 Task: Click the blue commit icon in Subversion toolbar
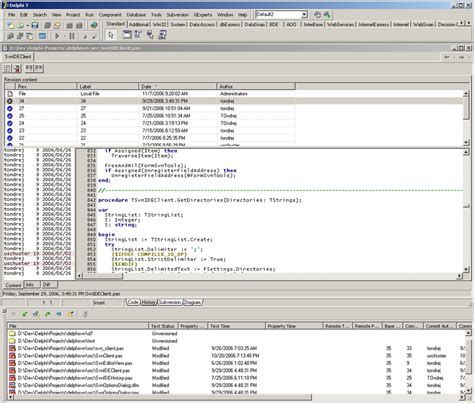coord(36,314)
